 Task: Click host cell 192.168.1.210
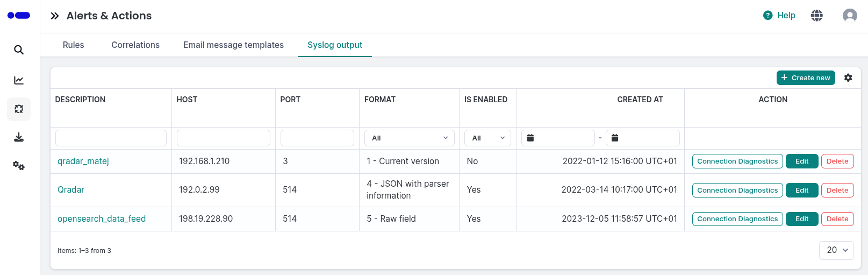204,161
